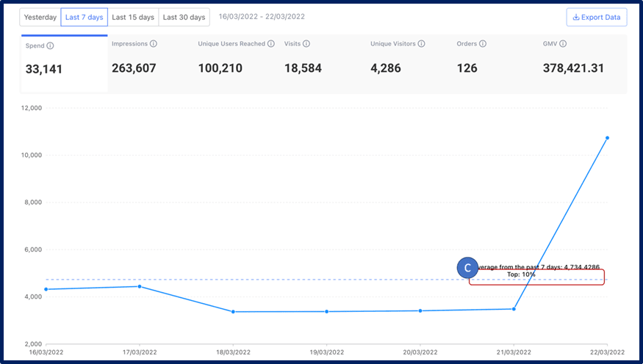Screen dimensions: 643x364
Task: Select the Last 7 days range
Action: tap(84, 17)
